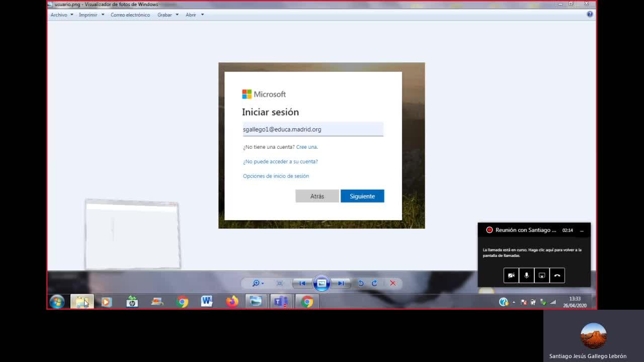This screenshot has height=362, width=644.
Task: Click the name Santiago Jesús Gallego Lebrón
Action: [588, 356]
